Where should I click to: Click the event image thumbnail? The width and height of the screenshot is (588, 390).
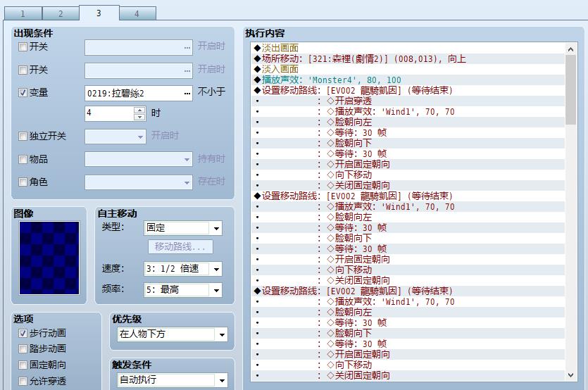coord(49,258)
